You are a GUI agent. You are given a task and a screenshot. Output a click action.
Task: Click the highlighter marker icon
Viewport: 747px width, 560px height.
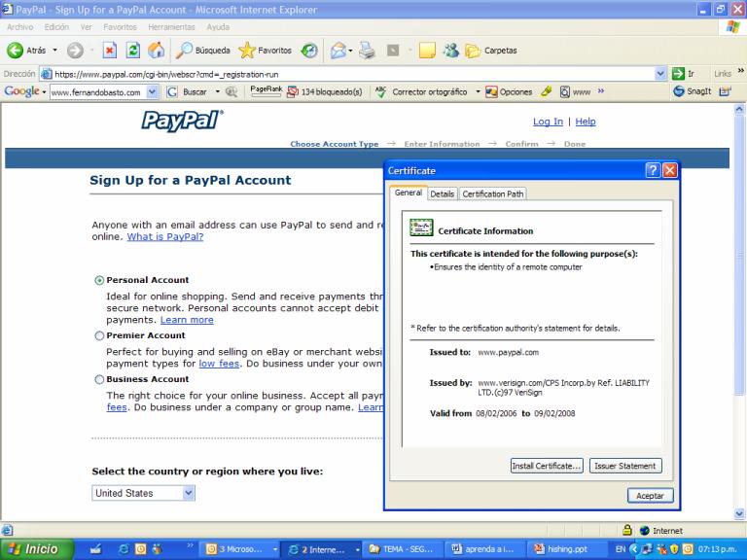click(x=546, y=91)
